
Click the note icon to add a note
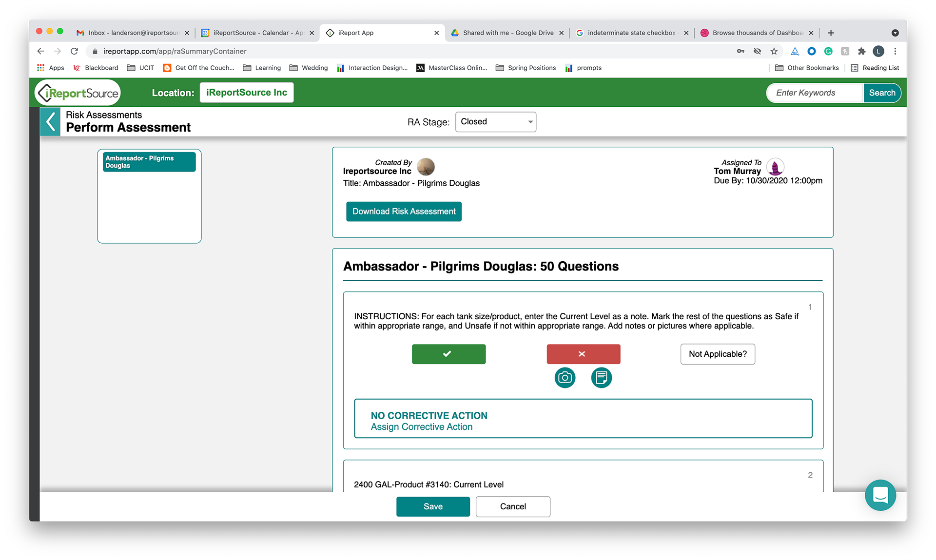click(x=602, y=378)
